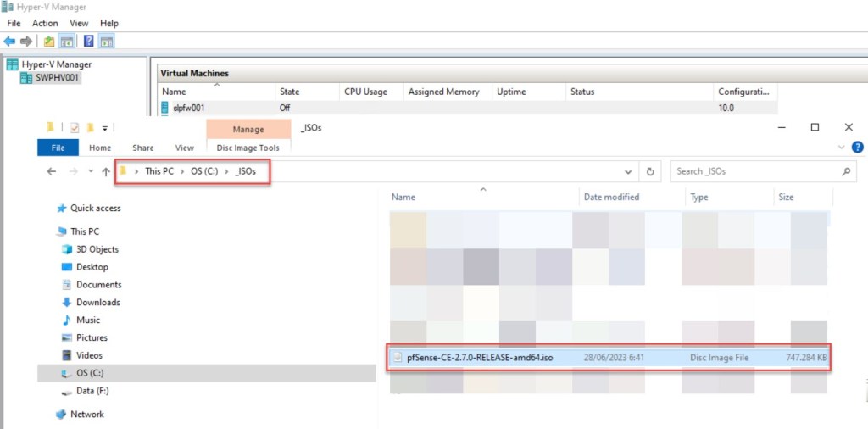The width and height of the screenshot is (868, 429).
Task: Click Explorer's refresh button beside address bar
Action: pyautogui.click(x=650, y=171)
